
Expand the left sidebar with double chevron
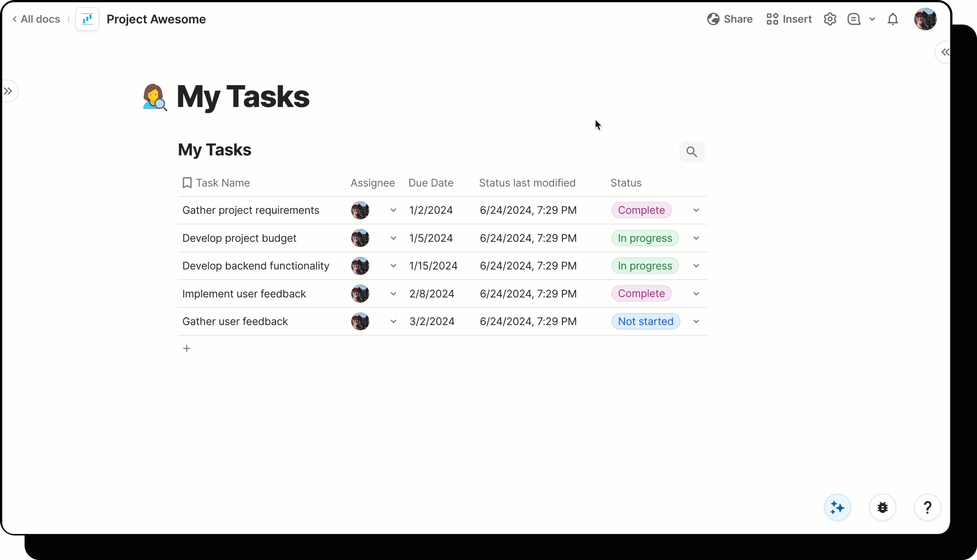click(9, 91)
